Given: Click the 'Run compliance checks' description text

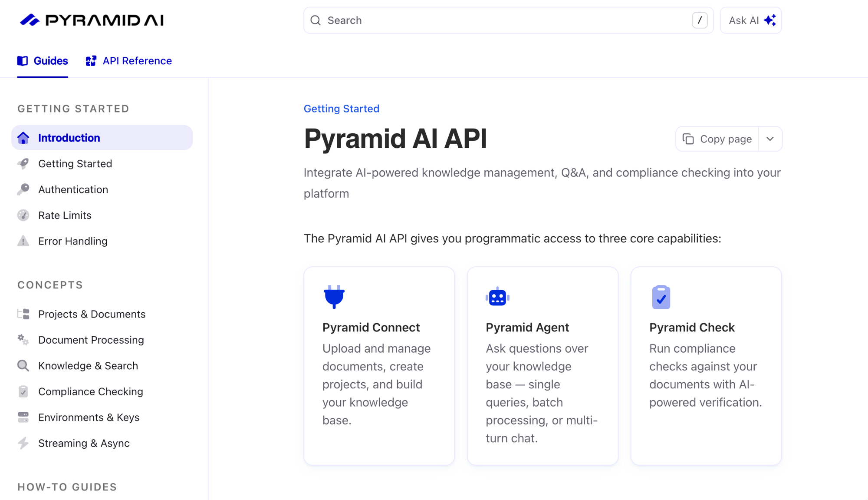Looking at the screenshot, I should coord(706,375).
